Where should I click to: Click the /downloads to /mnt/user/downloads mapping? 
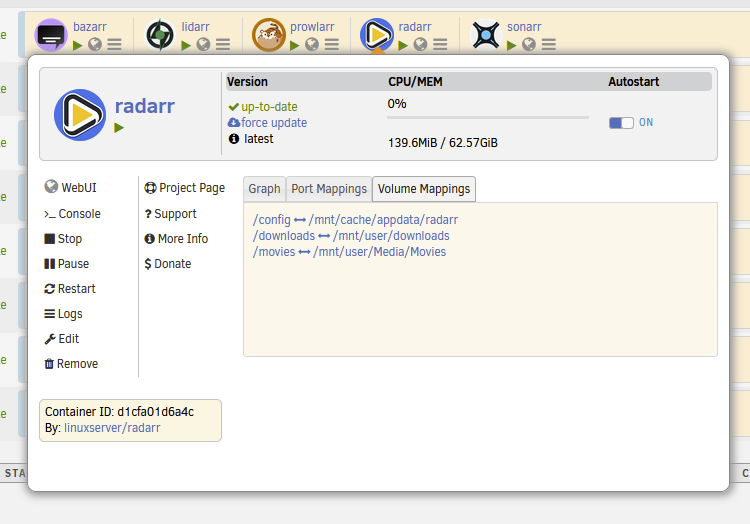351,236
